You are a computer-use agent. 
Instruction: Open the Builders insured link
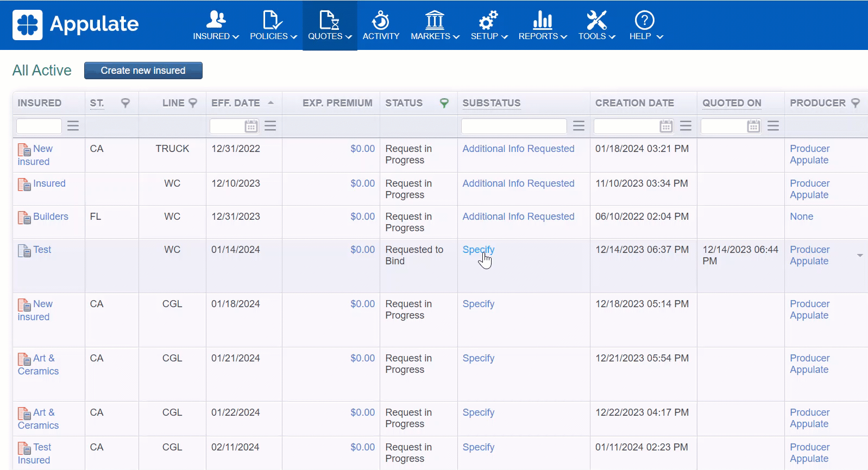click(x=51, y=217)
